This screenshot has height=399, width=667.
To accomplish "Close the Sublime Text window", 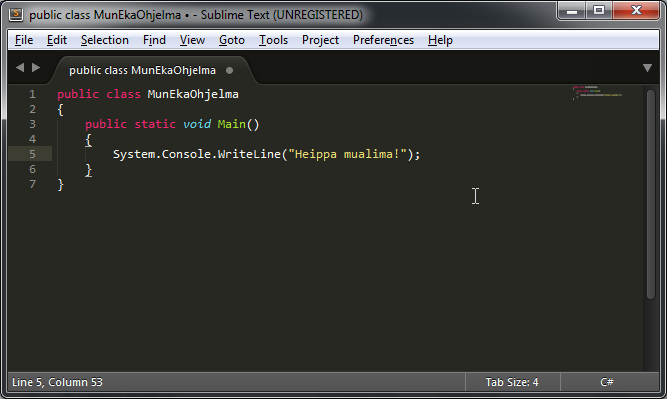I will pyautogui.click(x=636, y=11).
